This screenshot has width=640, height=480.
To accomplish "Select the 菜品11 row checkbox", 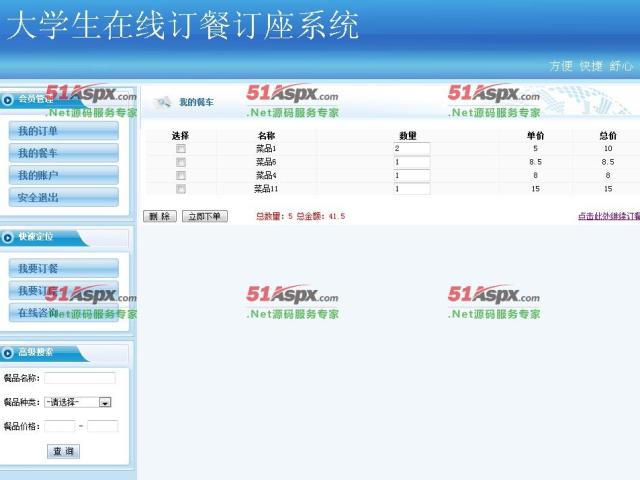I will [x=180, y=189].
